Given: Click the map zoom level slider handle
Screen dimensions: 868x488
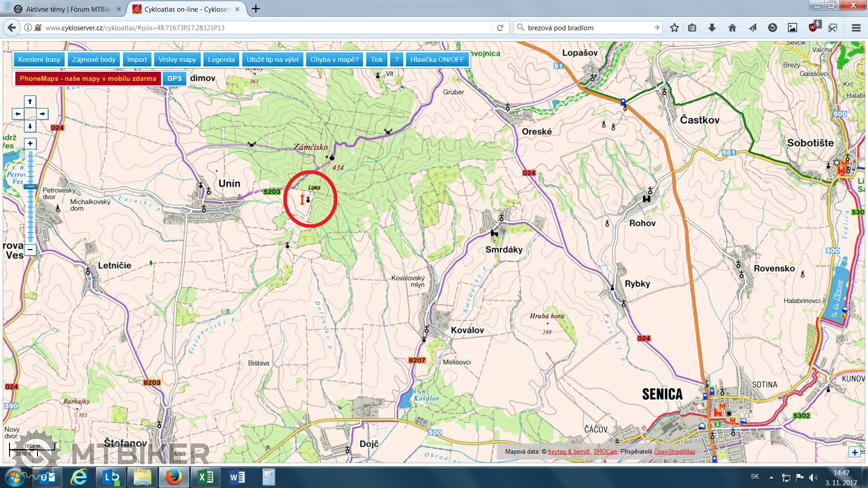Looking at the screenshot, I should [x=30, y=187].
